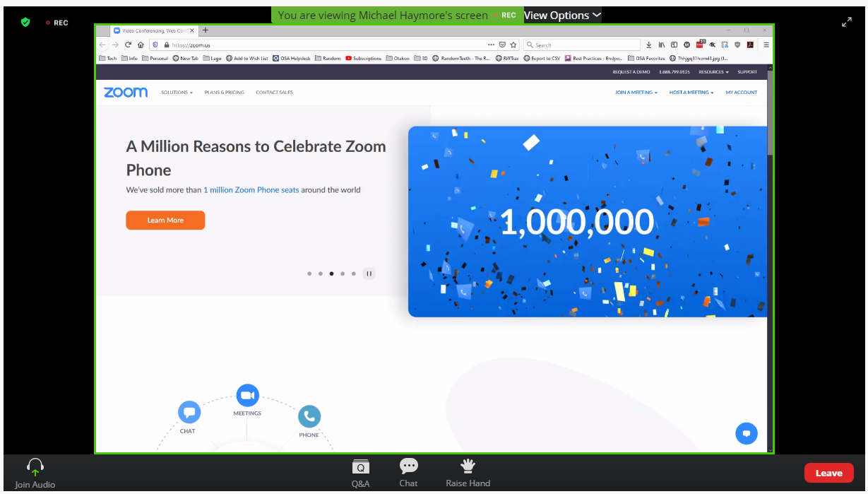Open the View Options dropdown

pyautogui.click(x=562, y=15)
